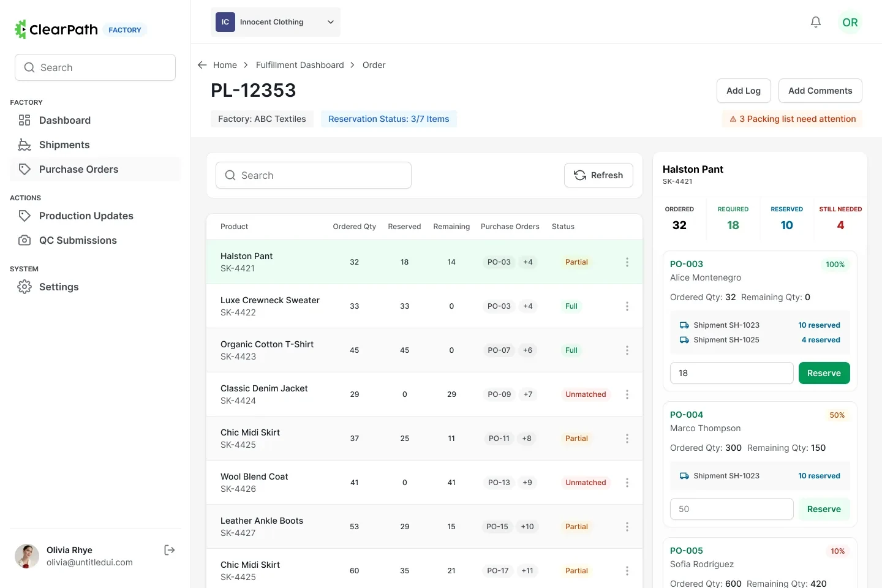
Task: Click the PO-003 reserve quantity field
Action: (732, 373)
